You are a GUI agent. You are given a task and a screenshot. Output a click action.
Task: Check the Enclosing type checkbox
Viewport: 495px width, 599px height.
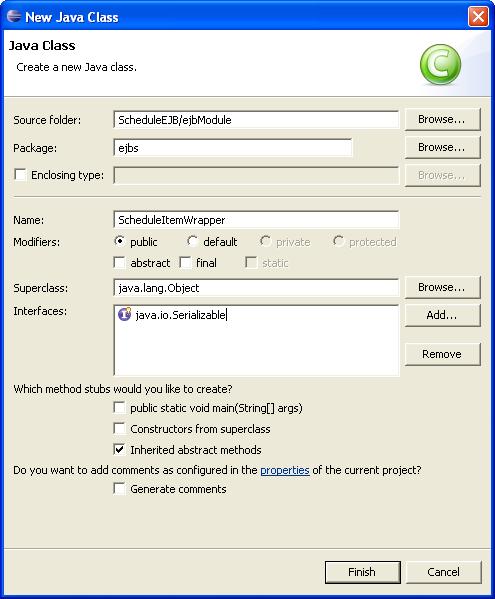point(20,175)
